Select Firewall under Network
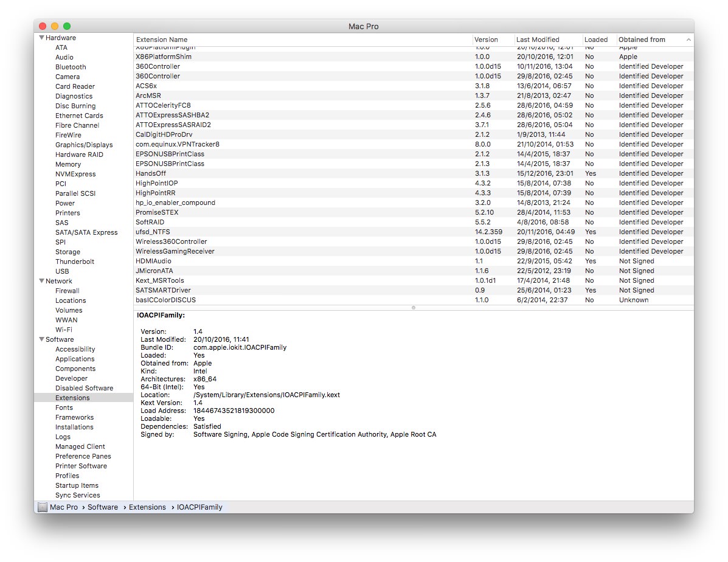 [68, 291]
